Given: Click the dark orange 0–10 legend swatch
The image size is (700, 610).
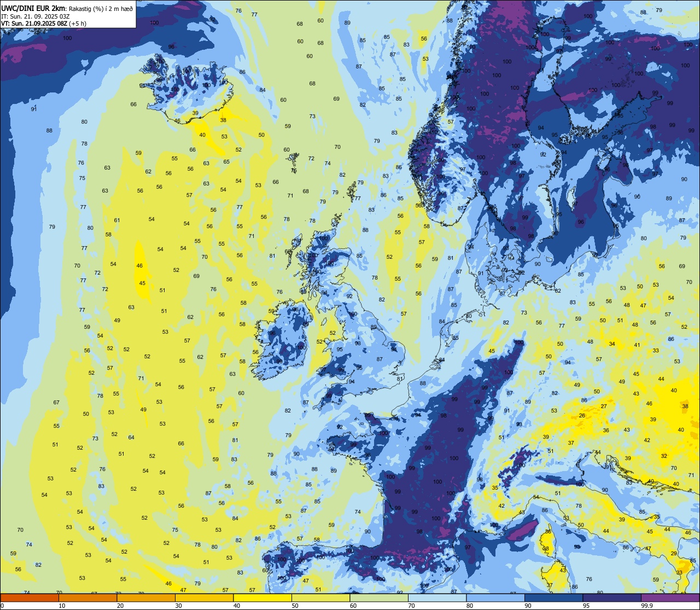Looking at the screenshot, I should pos(30,598).
